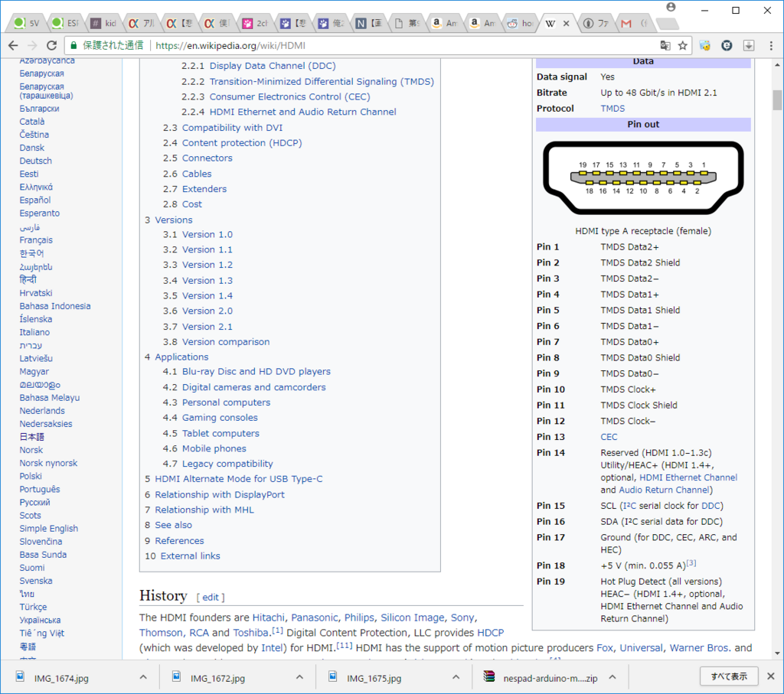The height and width of the screenshot is (694, 784).
Task: Close the active Wikipedia tab
Action: pyautogui.click(x=566, y=23)
